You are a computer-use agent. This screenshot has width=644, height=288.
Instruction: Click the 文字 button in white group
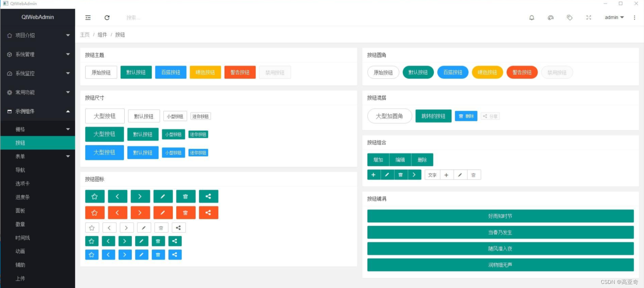pos(432,175)
